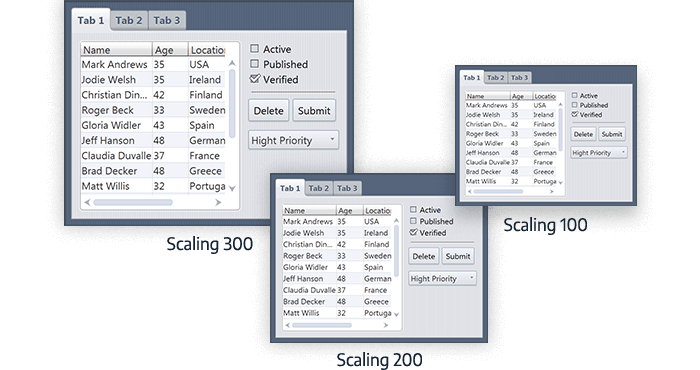Click right scroll arrow in Scaling 200 table
The image size is (700, 370).
coord(386,325)
